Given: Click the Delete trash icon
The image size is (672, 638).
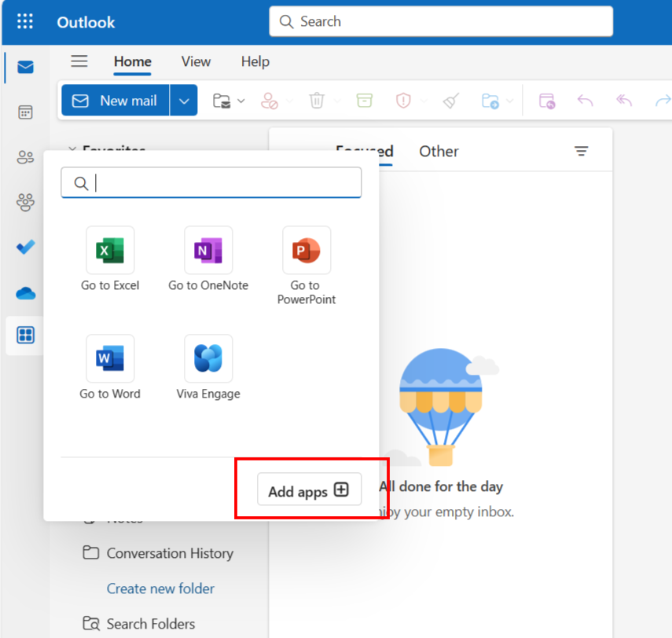Looking at the screenshot, I should click(x=317, y=101).
